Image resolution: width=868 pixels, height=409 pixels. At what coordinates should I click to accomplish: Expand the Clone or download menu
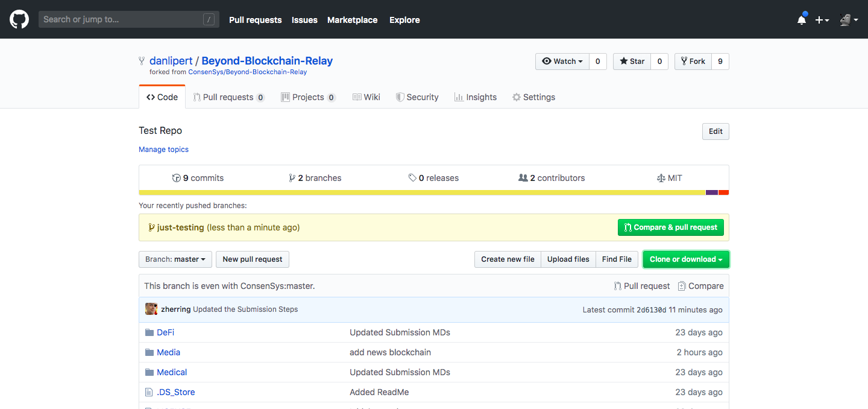coord(686,259)
